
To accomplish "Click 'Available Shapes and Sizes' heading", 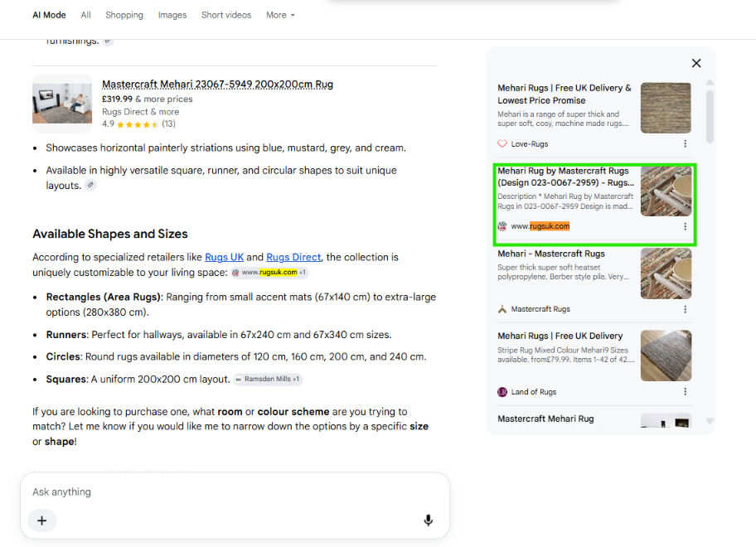I will 110,235.
